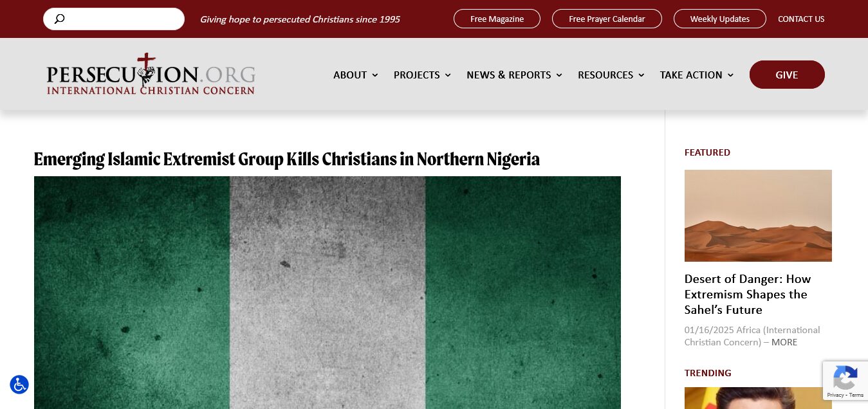Screen dimensions: 868x409
Task: Open the Contact Us link
Action: pyautogui.click(x=801, y=19)
